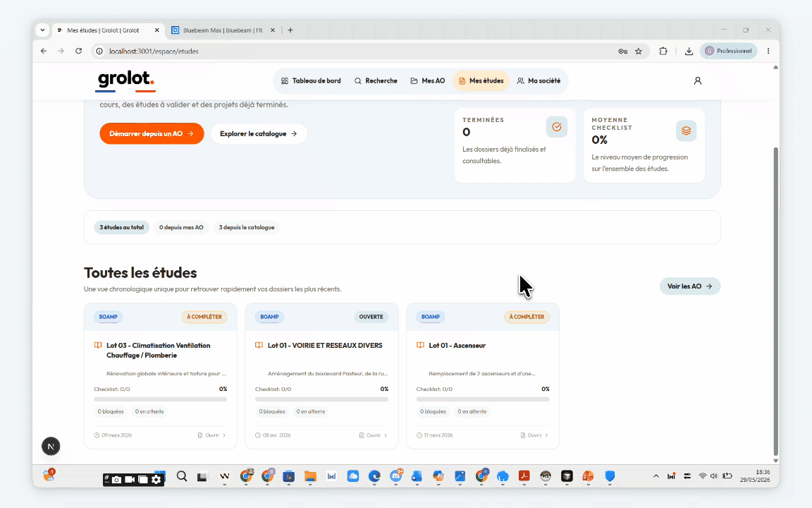Screen dimensions: 812x508
Task: Switch to the Bluebeam Max browser tab
Action: click(x=222, y=30)
